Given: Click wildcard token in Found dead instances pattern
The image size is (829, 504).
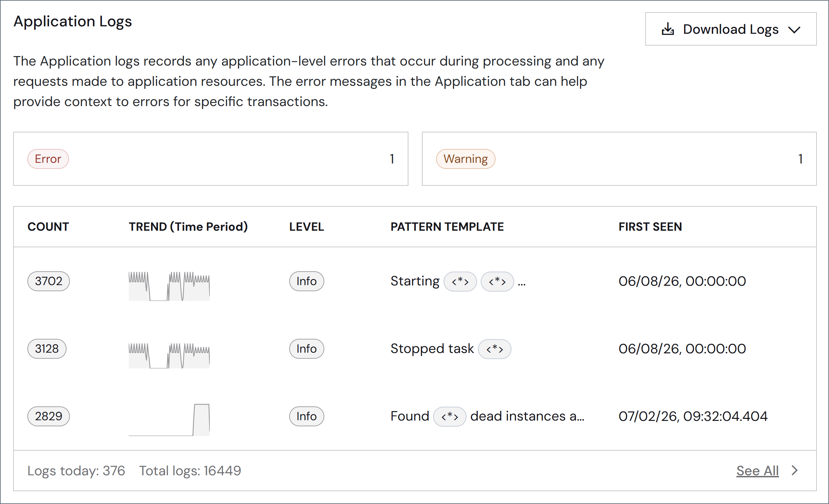Looking at the screenshot, I should [x=450, y=417].
